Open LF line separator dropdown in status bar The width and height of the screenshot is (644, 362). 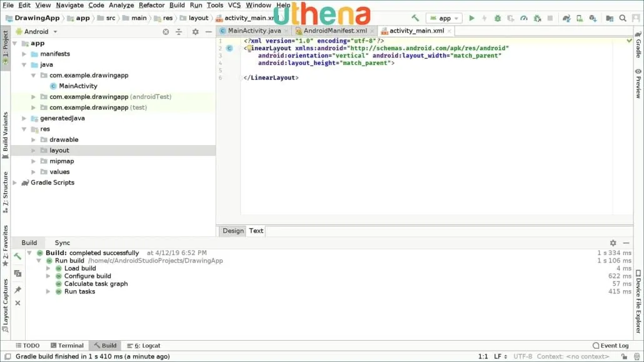tap(500, 356)
